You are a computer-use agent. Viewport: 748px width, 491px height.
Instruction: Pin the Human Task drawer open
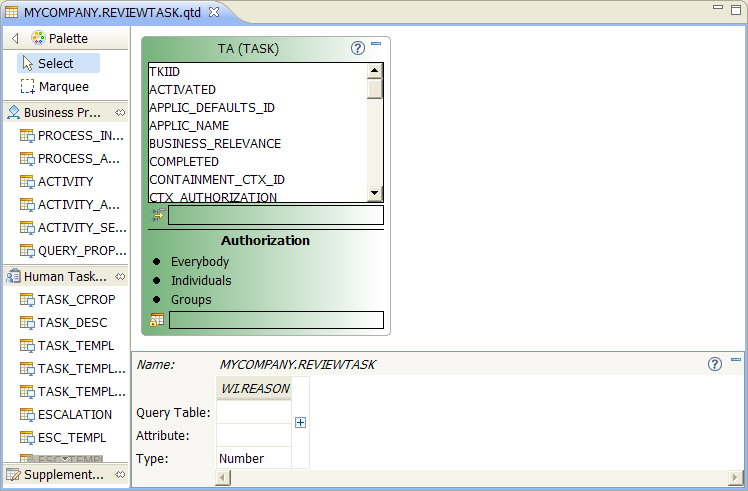[x=120, y=276]
